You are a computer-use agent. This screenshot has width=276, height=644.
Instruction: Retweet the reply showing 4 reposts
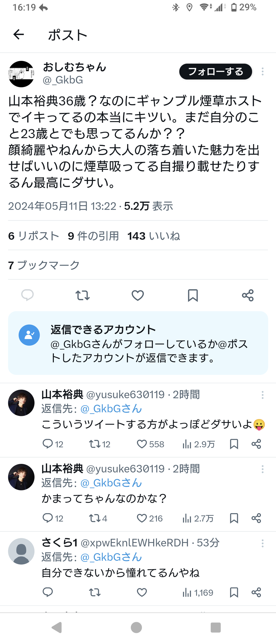95,518
